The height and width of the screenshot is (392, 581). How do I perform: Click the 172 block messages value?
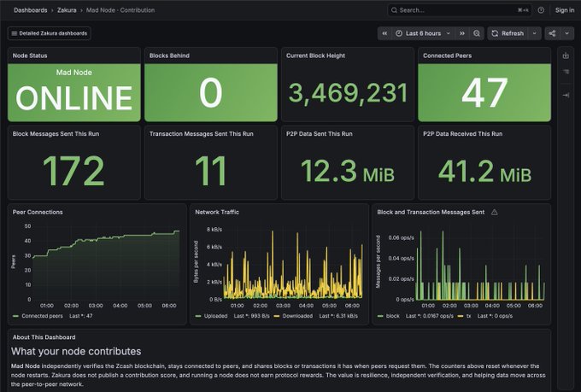coord(73,171)
